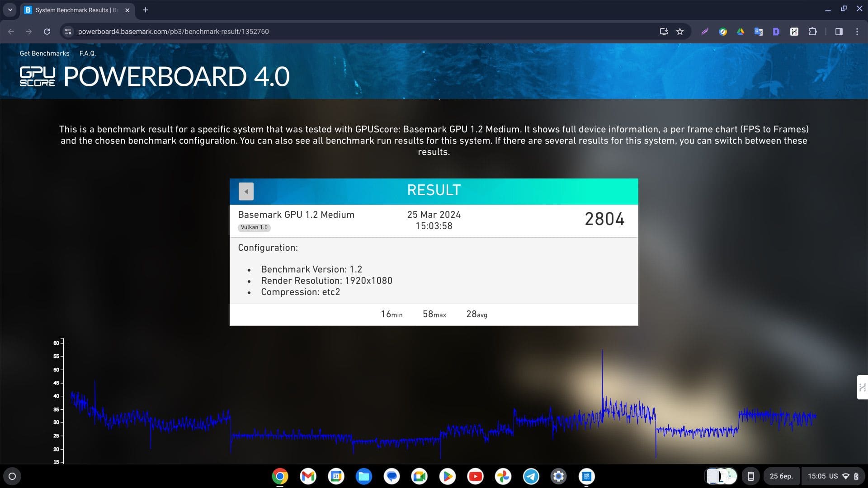Open the ChromeOS launcher button
The height and width of the screenshot is (488, 868).
[x=12, y=476]
